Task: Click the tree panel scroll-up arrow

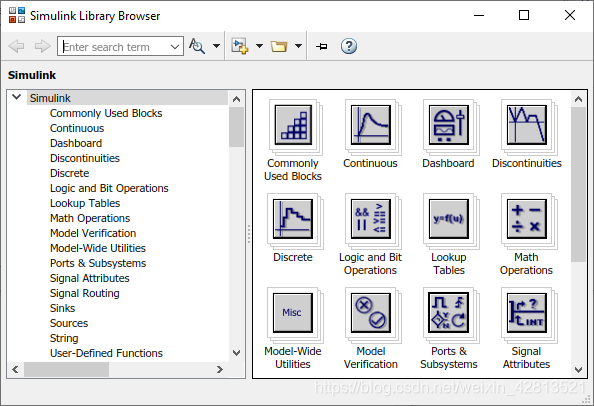Action: pyautogui.click(x=236, y=99)
